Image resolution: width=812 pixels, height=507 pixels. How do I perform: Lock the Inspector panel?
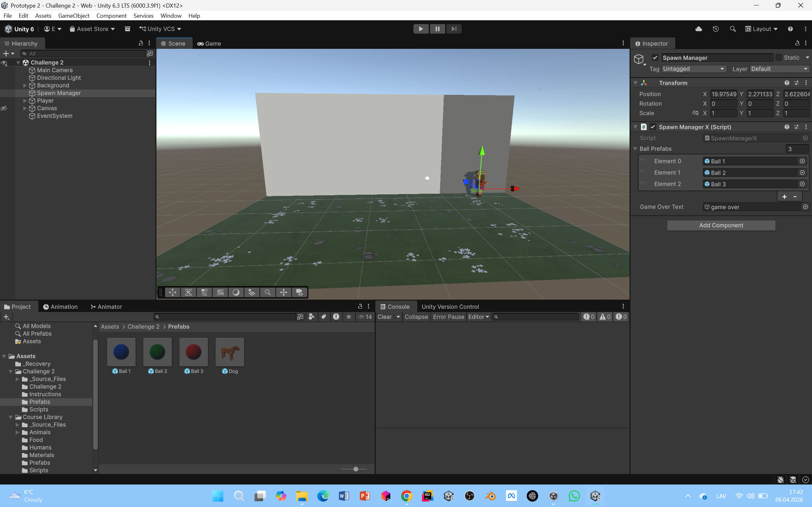click(x=797, y=43)
